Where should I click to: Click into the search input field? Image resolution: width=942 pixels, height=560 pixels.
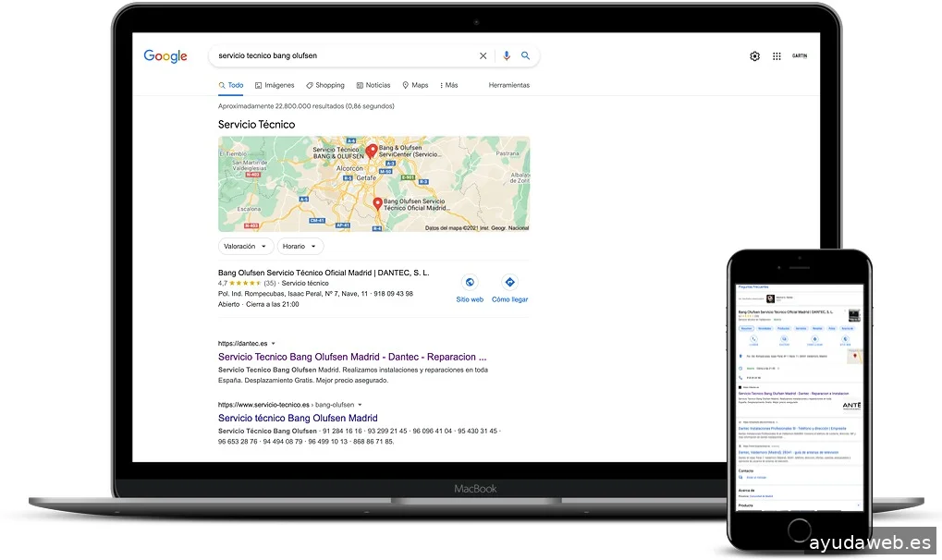342,55
